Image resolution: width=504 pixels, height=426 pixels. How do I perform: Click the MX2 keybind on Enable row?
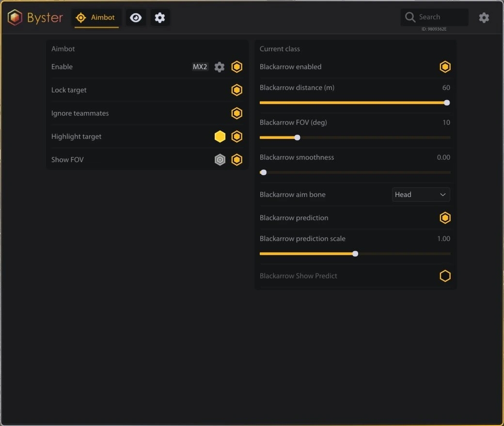(200, 67)
